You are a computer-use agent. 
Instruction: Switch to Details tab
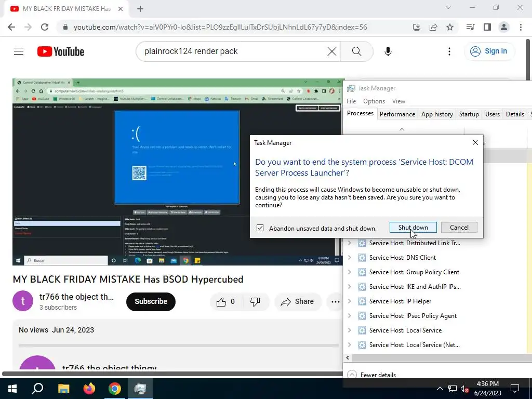pos(515,114)
